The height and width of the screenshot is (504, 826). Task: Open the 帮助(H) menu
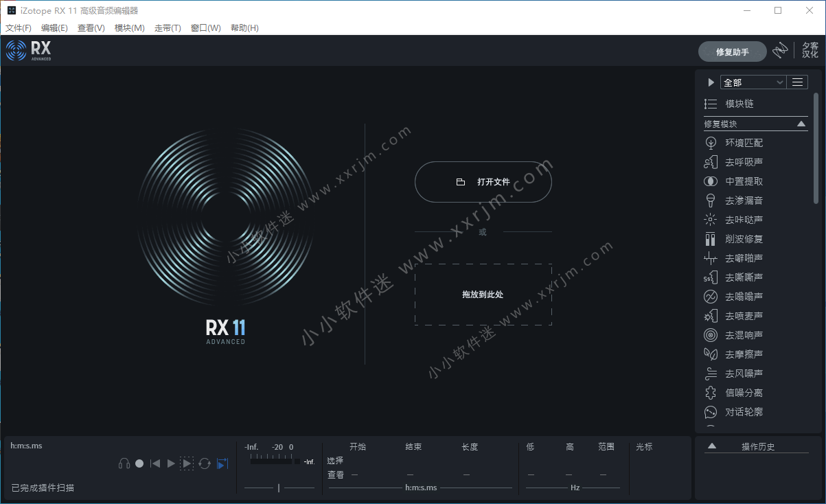[x=244, y=28]
